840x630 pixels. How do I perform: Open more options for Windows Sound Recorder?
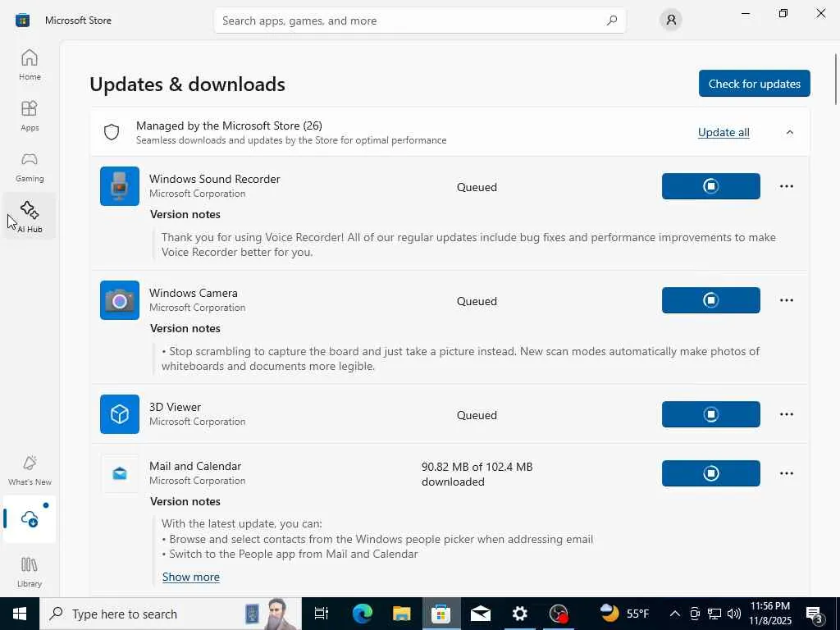coord(787,186)
